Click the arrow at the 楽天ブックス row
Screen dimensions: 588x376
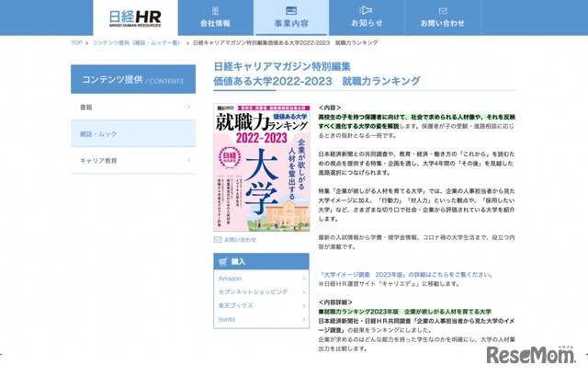tap(304, 305)
